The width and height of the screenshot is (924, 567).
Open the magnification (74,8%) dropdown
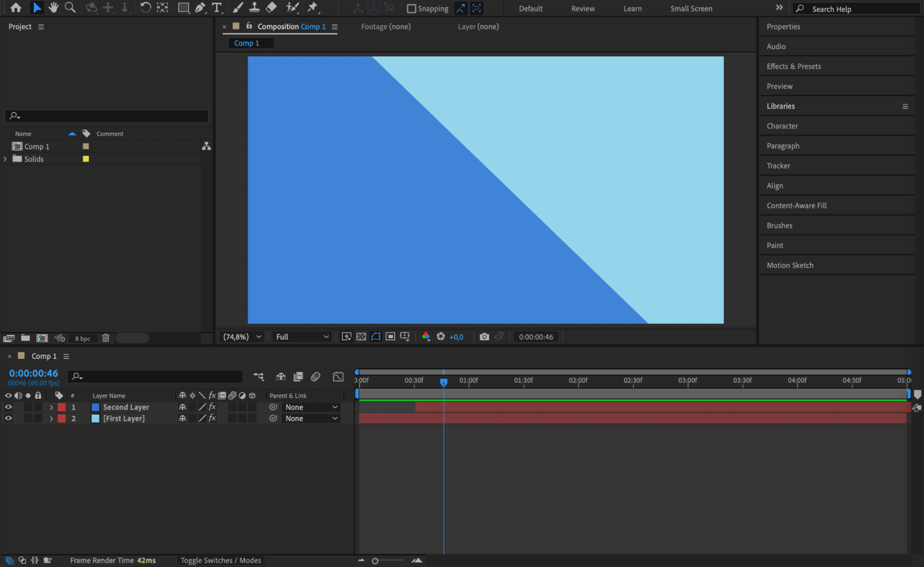click(x=243, y=337)
